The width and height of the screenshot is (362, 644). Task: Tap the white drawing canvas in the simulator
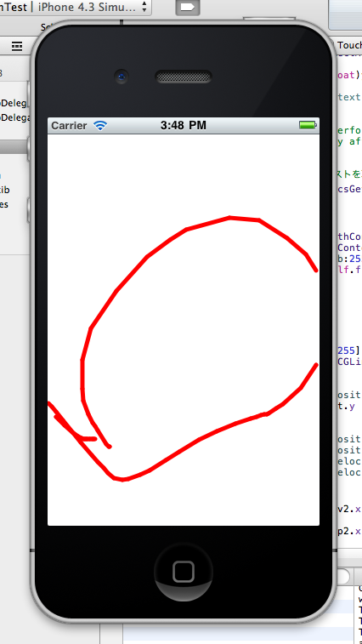click(x=184, y=329)
